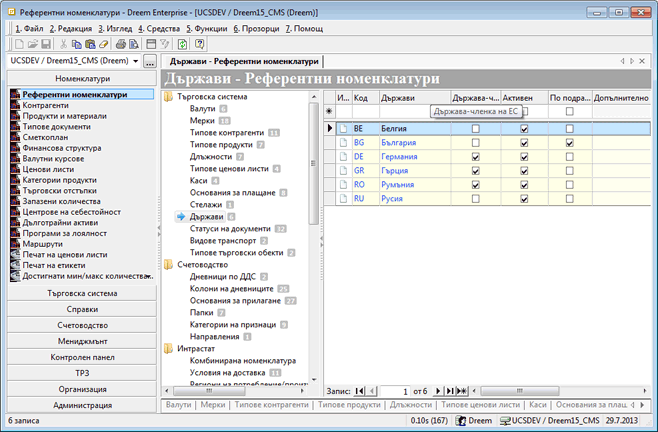The image size is (658, 432).
Task: Toggle По подразбиране checkbox for България
Action: [569, 143]
